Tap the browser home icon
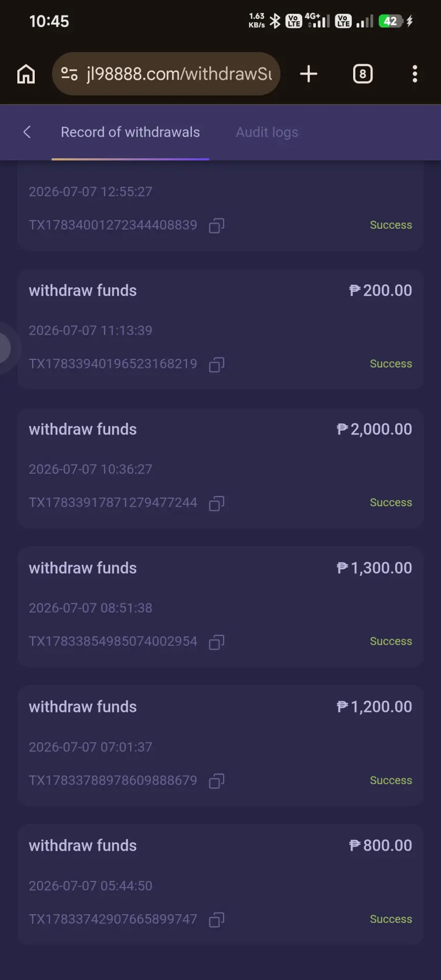Image resolution: width=441 pixels, height=980 pixels. 26,74
